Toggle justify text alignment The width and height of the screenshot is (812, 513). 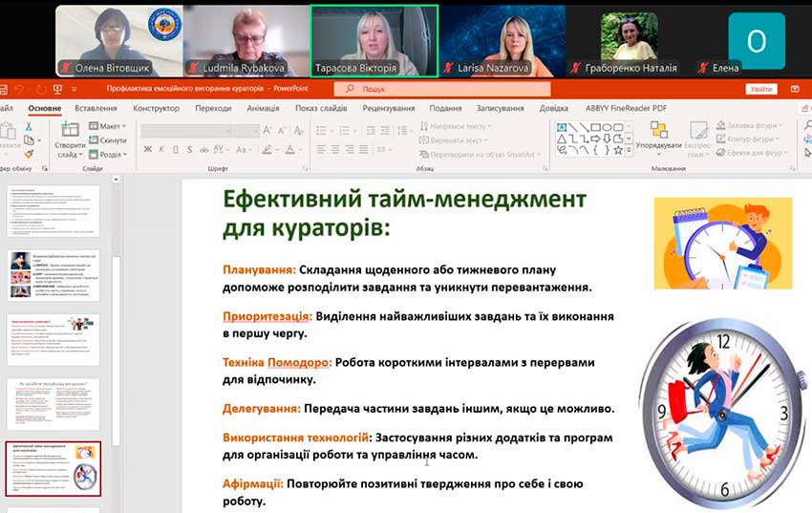click(x=364, y=150)
